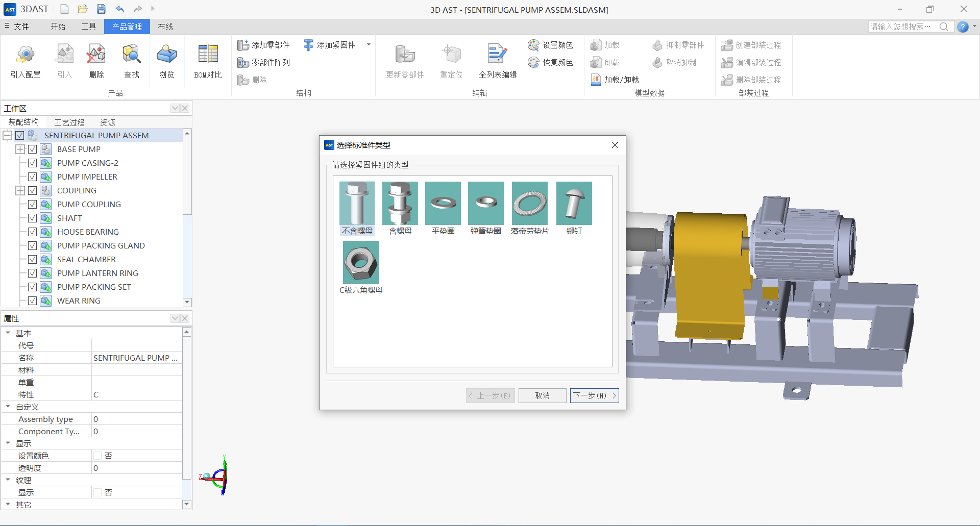Open the BOM对比 comparison tool
The height and width of the screenshot is (526, 980).
pos(208,55)
